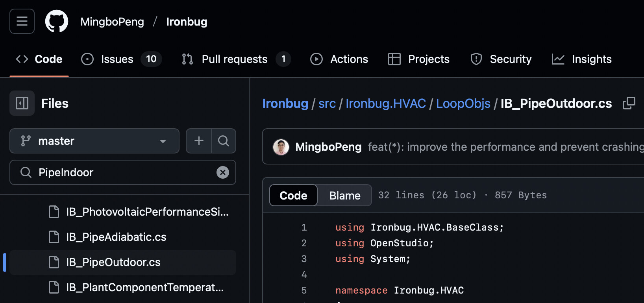The image size is (644, 303).
Task: Search the repository with magnifier icon
Action: (x=224, y=141)
